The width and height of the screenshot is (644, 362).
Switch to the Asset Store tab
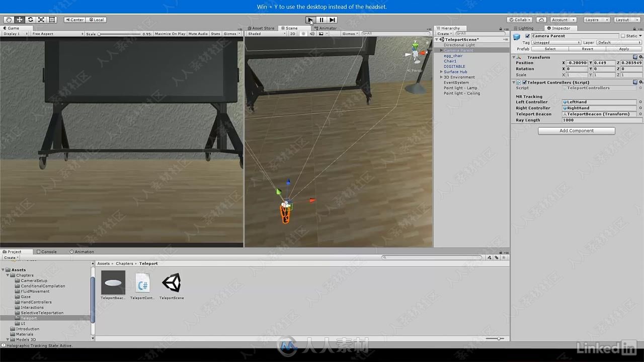261,28
